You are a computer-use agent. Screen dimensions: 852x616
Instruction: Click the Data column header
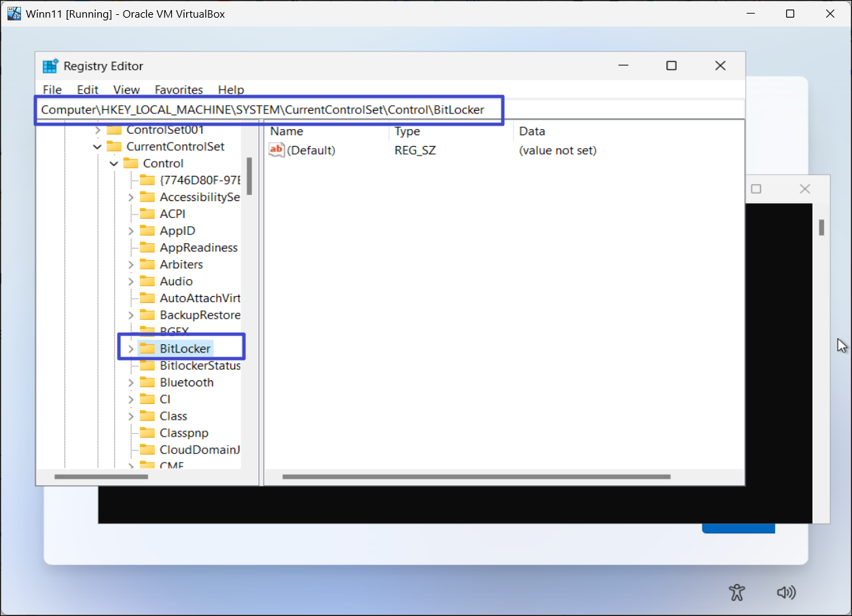[x=532, y=131]
